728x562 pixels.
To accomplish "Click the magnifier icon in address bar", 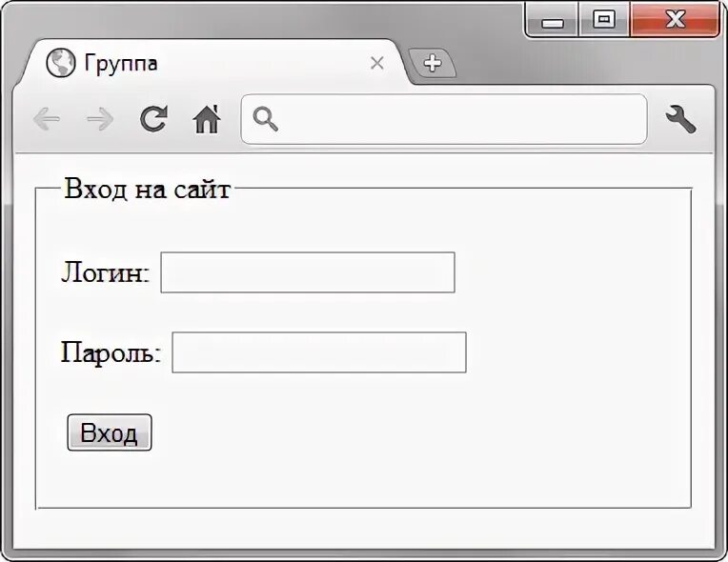I will pyautogui.click(x=266, y=119).
